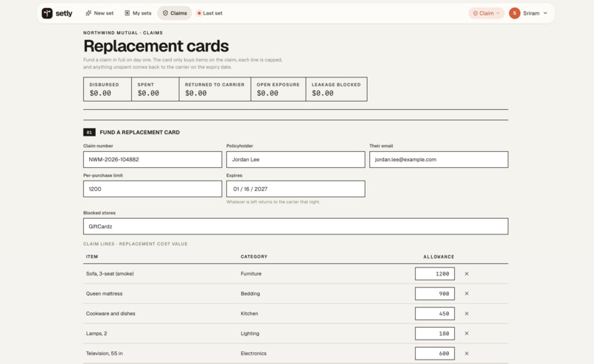Click the Kitchen category cell
Viewport: 594px width, 364px height.
click(x=249, y=314)
